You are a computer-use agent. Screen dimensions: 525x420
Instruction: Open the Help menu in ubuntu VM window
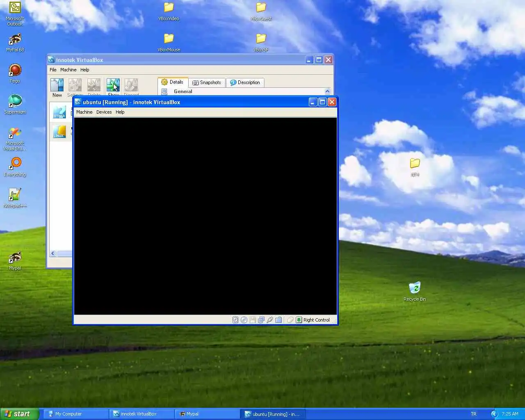pyautogui.click(x=120, y=112)
